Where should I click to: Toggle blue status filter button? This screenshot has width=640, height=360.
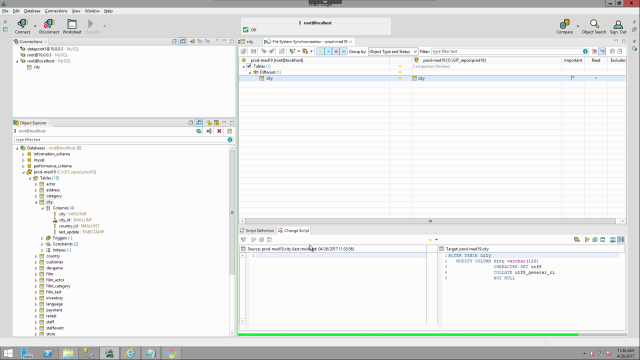tap(328, 51)
